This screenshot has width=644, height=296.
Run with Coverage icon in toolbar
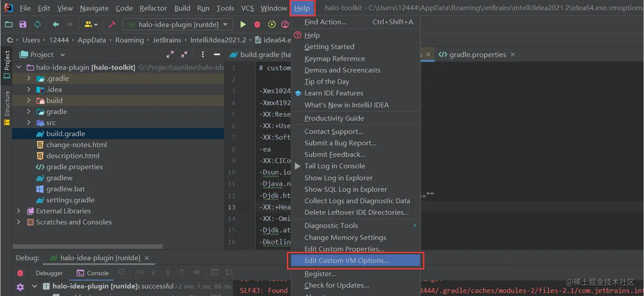271,25
